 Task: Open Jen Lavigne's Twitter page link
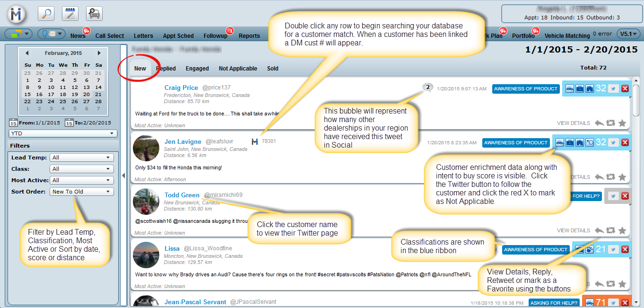(x=183, y=141)
